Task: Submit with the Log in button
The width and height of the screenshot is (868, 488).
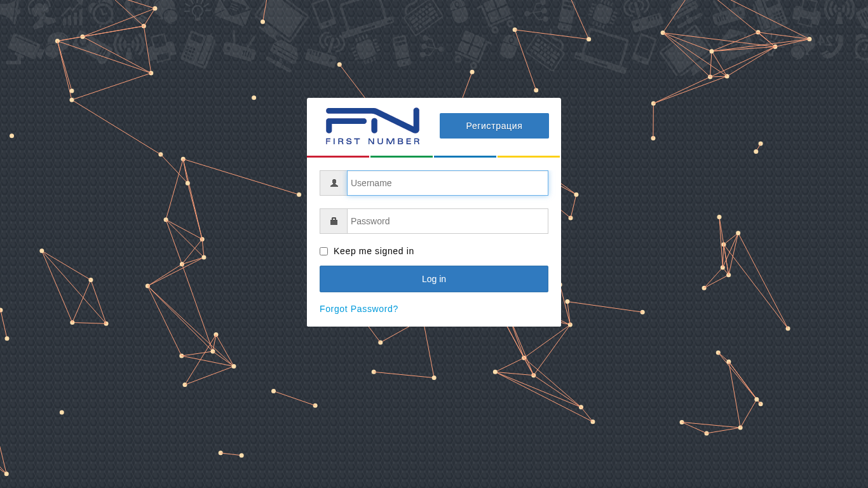Action: (434, 279)
